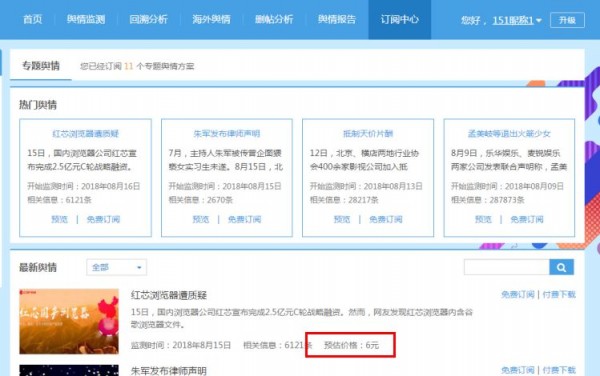Screen dimensions: 600x376
Task: Select the 订阅中心 navigation tab
Action: click(x=399, y=19)
